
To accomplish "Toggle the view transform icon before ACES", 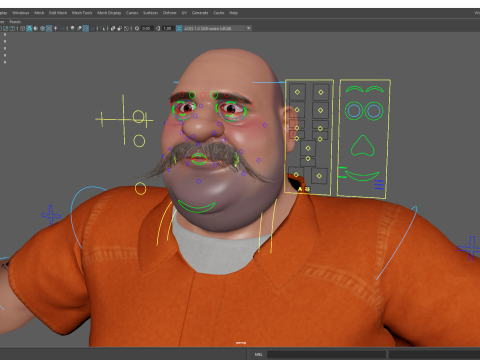I will pos(179,28).
